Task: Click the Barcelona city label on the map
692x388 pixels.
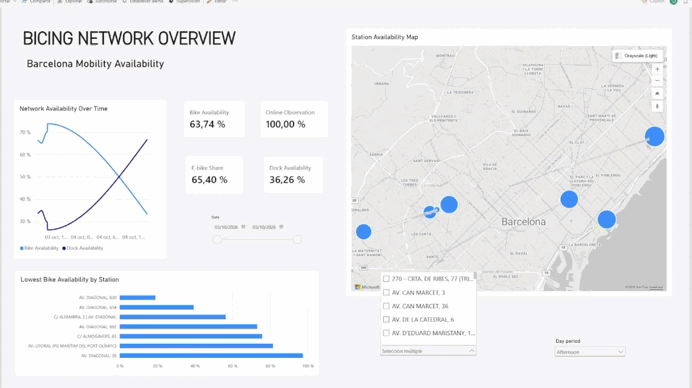Action: [x=523, y=222]
